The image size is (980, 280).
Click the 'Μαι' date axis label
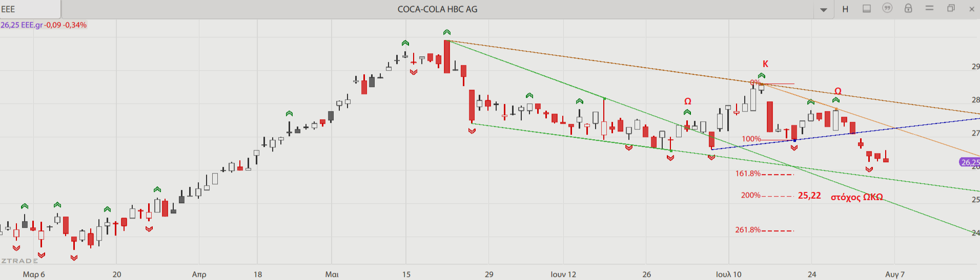tap(332, 274)
